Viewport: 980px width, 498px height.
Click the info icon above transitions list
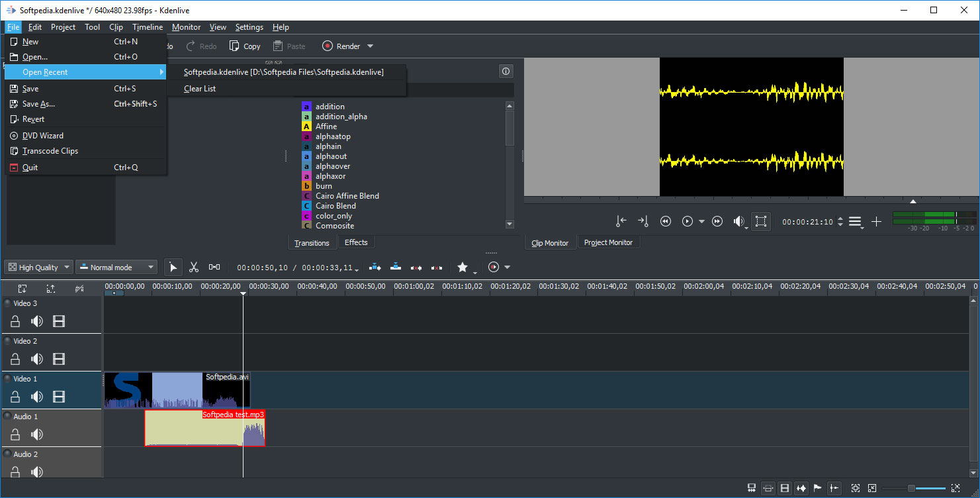pos(506,72)
